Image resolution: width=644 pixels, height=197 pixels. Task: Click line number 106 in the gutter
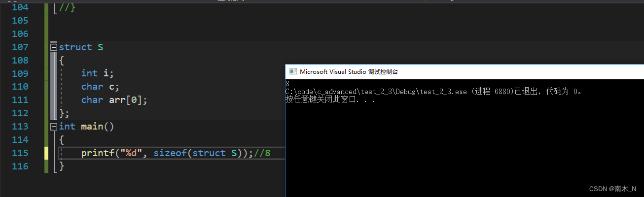[x=19, y=34]
